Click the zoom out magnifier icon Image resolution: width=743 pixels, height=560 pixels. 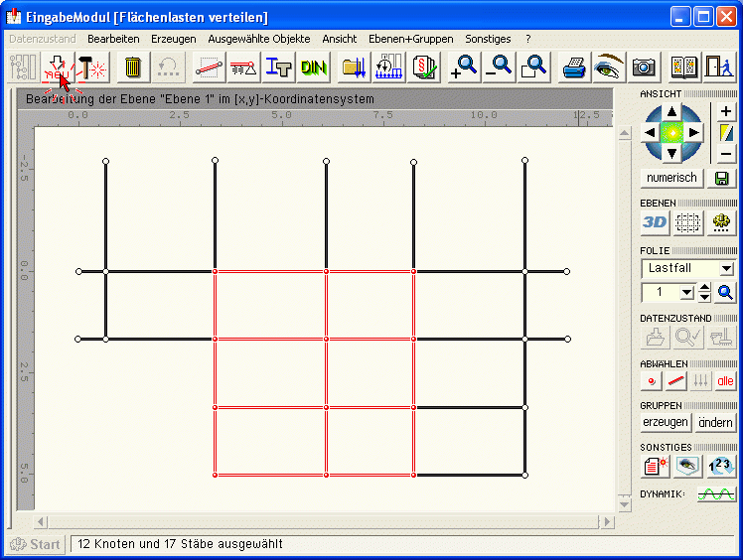500,68
